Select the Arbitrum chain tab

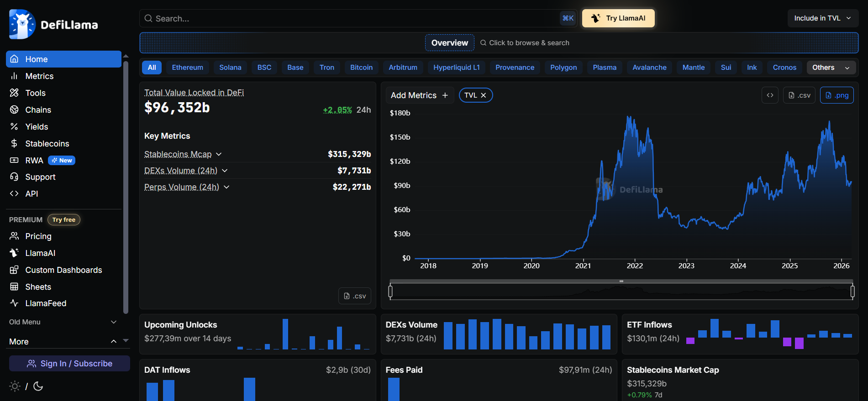coord(403,68)
